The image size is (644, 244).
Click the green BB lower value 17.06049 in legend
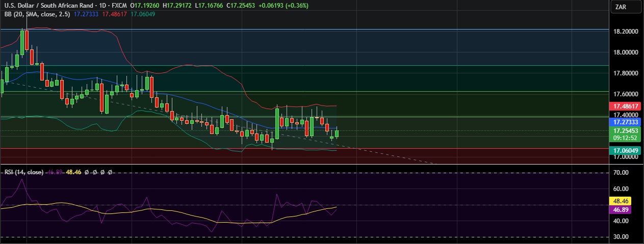(143, 14)
